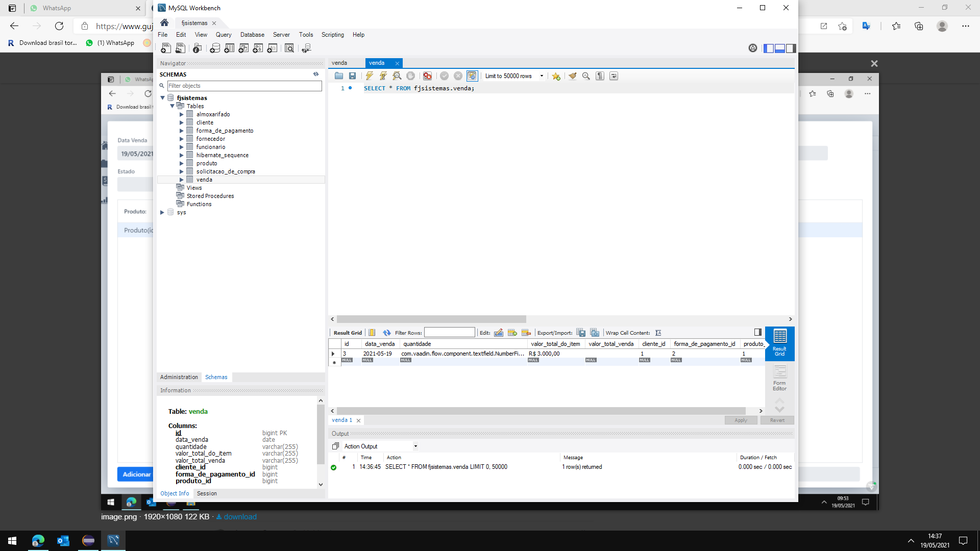The width and height of the screenshot is (980, 551).
Task: Refresh result grid data icon
Action: 387,333
